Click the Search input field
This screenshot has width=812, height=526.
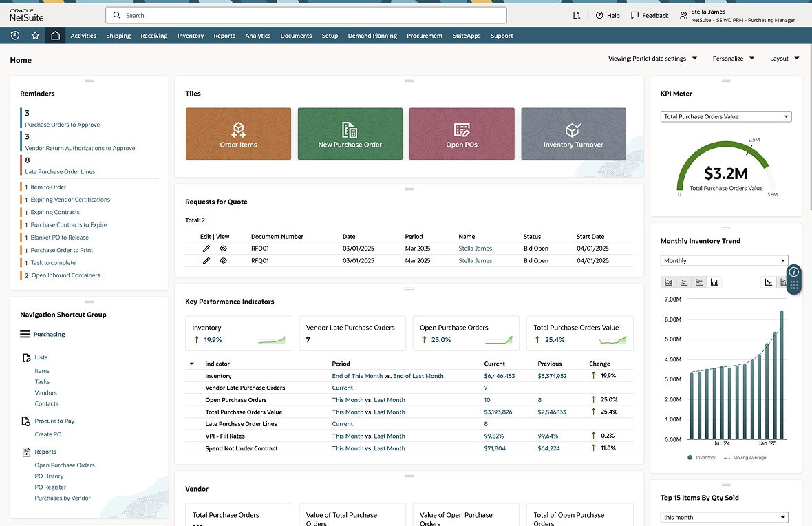click(x=306, y=14)
